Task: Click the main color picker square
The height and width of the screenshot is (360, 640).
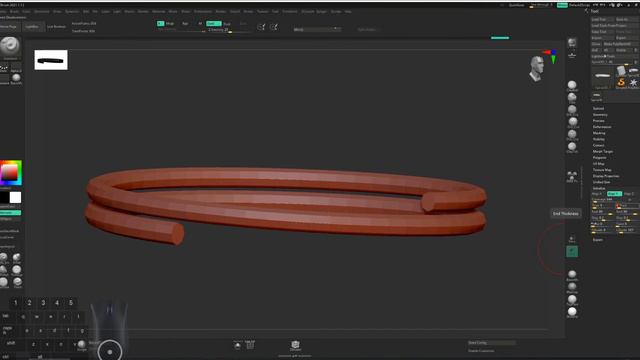Action: point(10,173)
